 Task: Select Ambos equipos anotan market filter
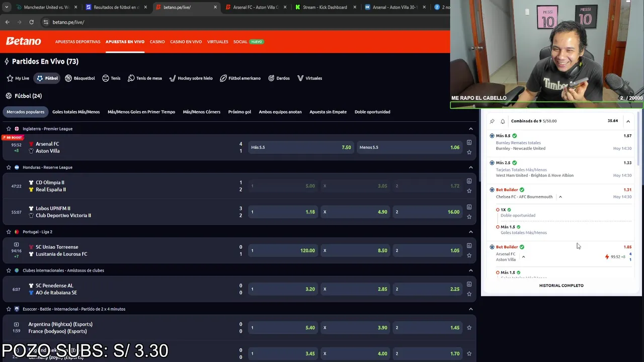[280, 112]
